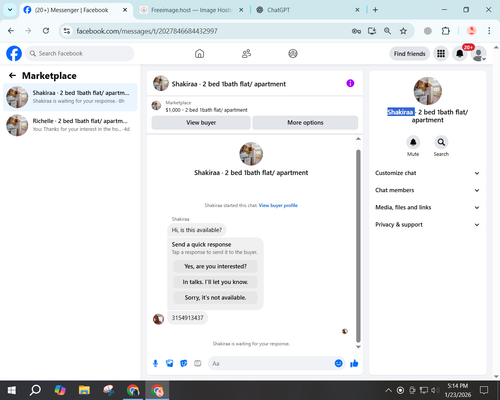Open the emoji picker in message box
This screenshot has height=400, width=500.
(x=338, y=363)
